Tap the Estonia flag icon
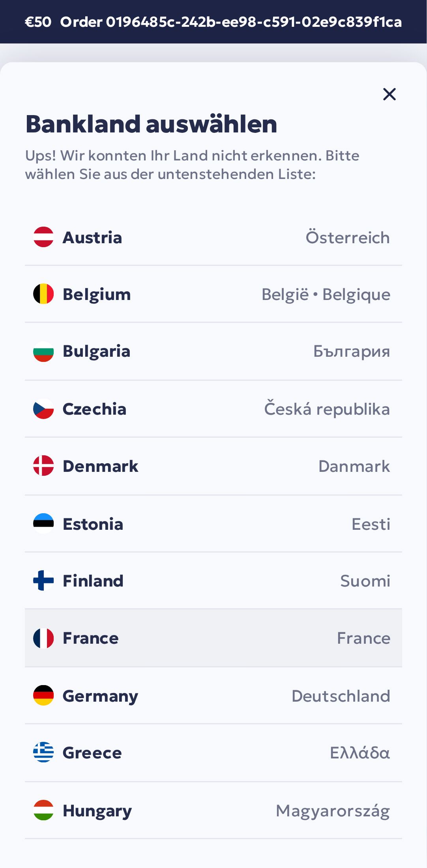This screenshot has height=868, width=427. [x=43, y=524]
